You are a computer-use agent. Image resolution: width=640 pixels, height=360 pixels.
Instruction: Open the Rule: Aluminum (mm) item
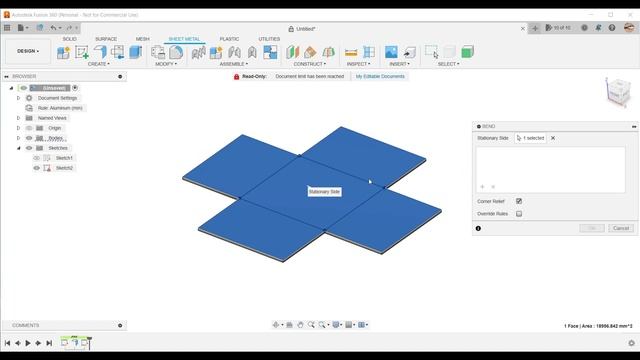click(60, 108)
